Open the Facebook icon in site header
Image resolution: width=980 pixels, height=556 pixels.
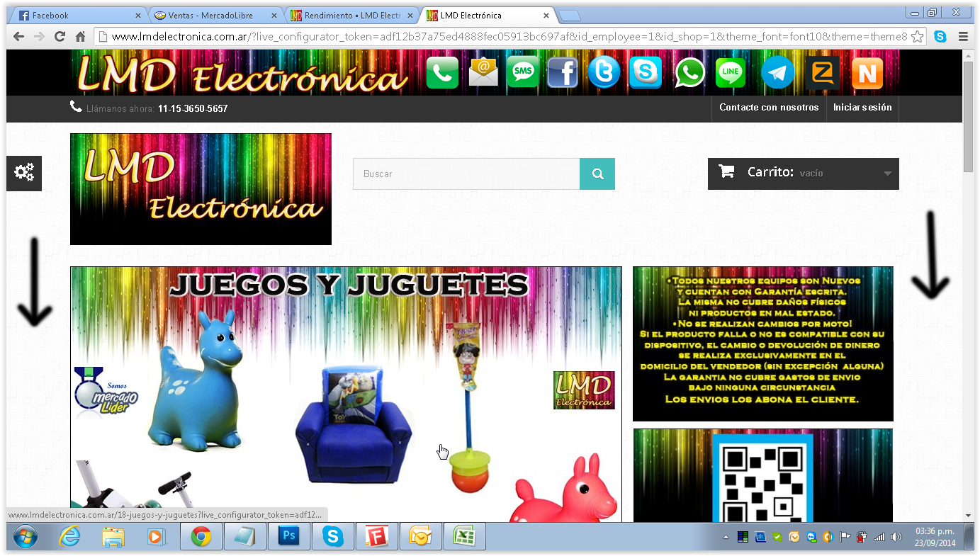point(563,72)
